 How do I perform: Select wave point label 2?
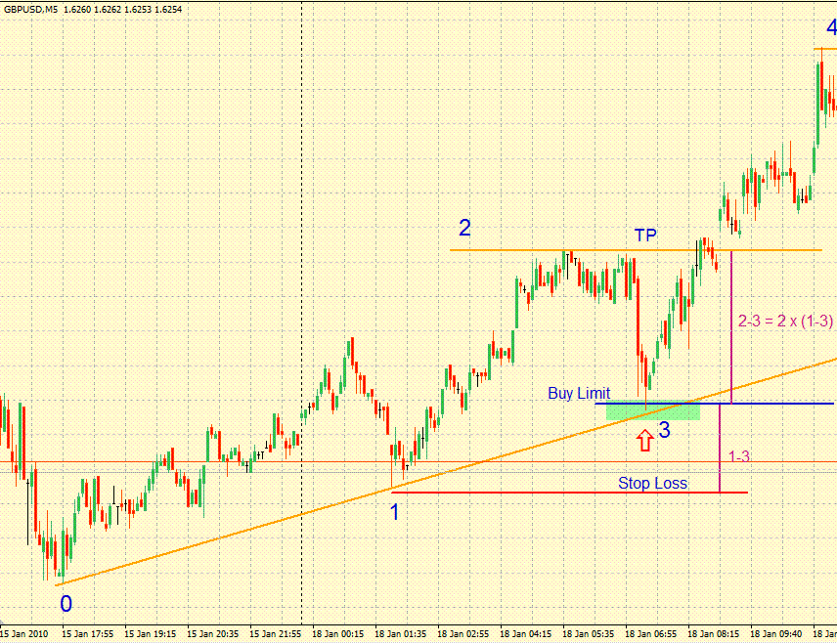pos(464,228)
